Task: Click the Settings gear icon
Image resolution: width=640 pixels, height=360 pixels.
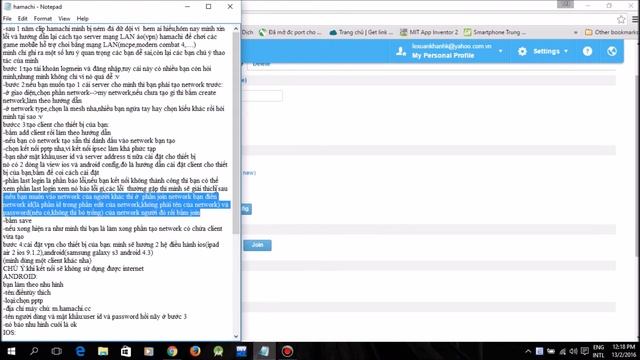Action: 522,51
